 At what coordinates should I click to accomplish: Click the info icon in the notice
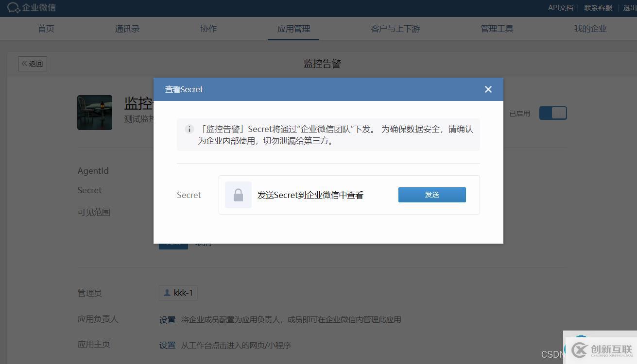(x=189, y=129)
